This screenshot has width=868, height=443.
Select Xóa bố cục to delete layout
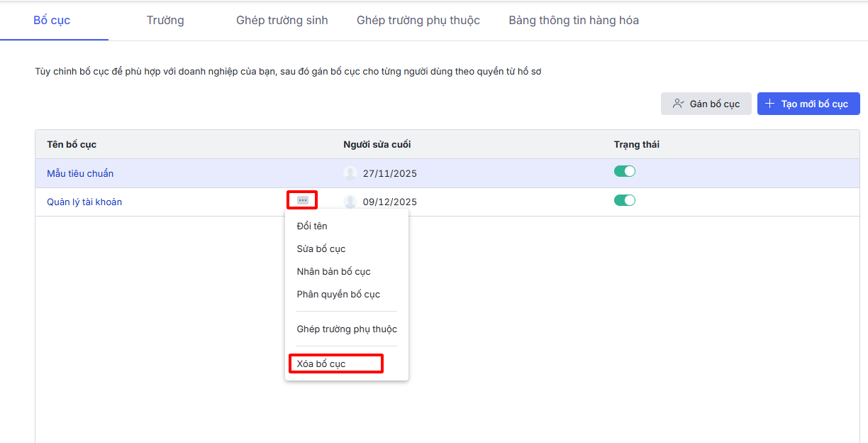(321, 363)
